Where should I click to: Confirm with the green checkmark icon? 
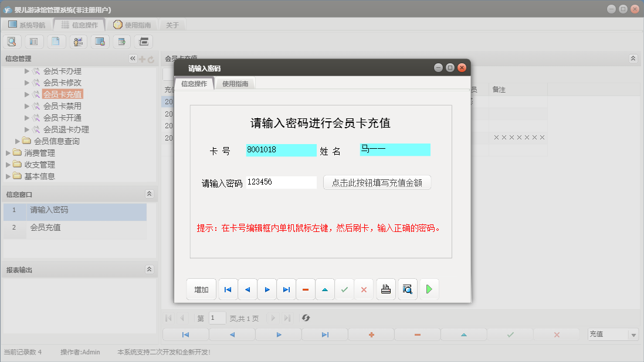(x=344, y=289)
